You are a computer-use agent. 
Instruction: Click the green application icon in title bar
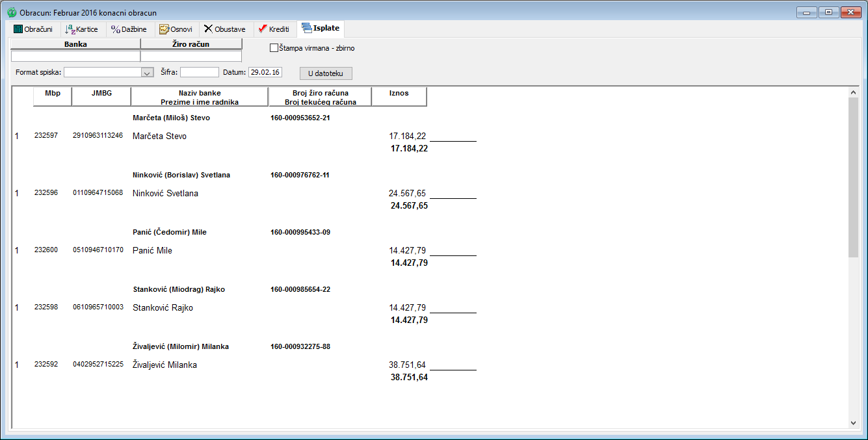pos(12,12)
